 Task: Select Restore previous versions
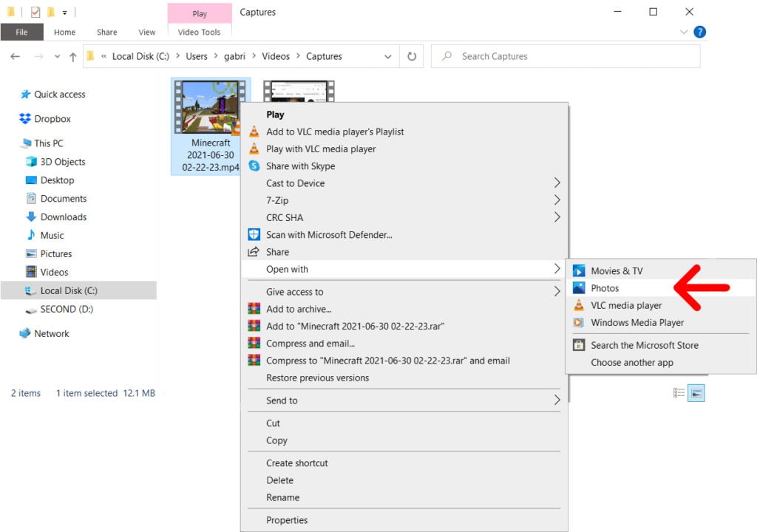pos(404,378)
